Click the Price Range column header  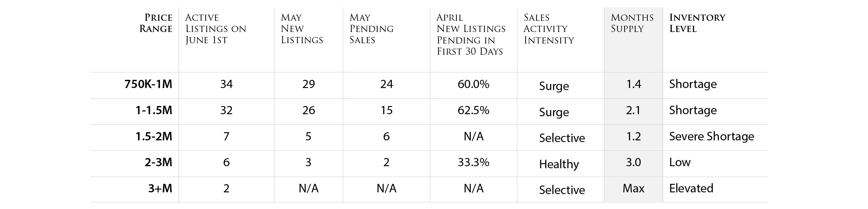point(156,23)
